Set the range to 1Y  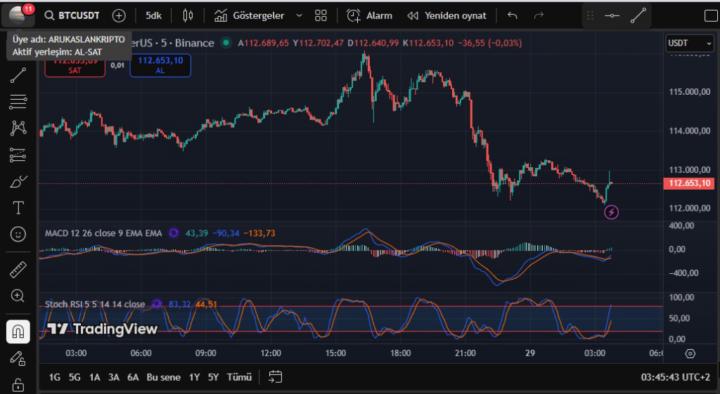click(194, 377)
